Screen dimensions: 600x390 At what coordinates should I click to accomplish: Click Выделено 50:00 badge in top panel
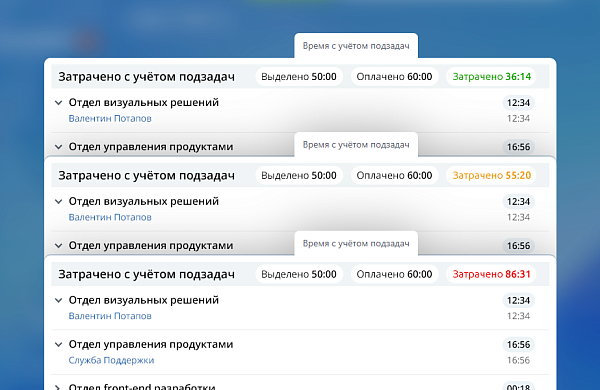point(299,77)
